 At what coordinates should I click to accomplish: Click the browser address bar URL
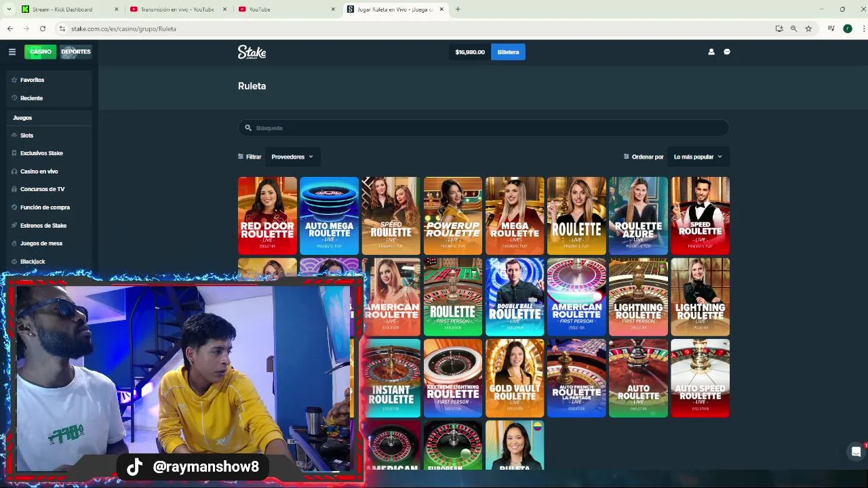coord(123,28)
